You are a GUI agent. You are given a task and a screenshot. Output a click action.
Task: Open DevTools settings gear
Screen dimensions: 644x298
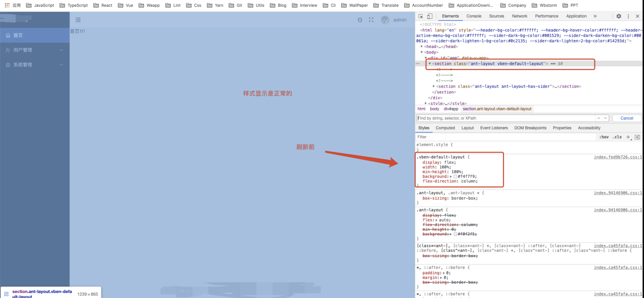coord(619,16)
